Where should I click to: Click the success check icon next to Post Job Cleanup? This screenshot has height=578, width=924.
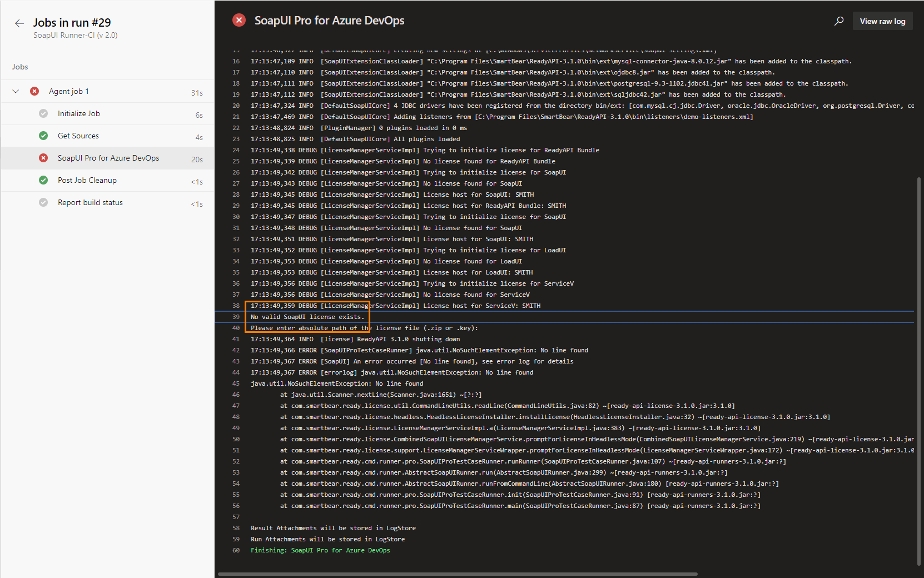tap(43, 180)
